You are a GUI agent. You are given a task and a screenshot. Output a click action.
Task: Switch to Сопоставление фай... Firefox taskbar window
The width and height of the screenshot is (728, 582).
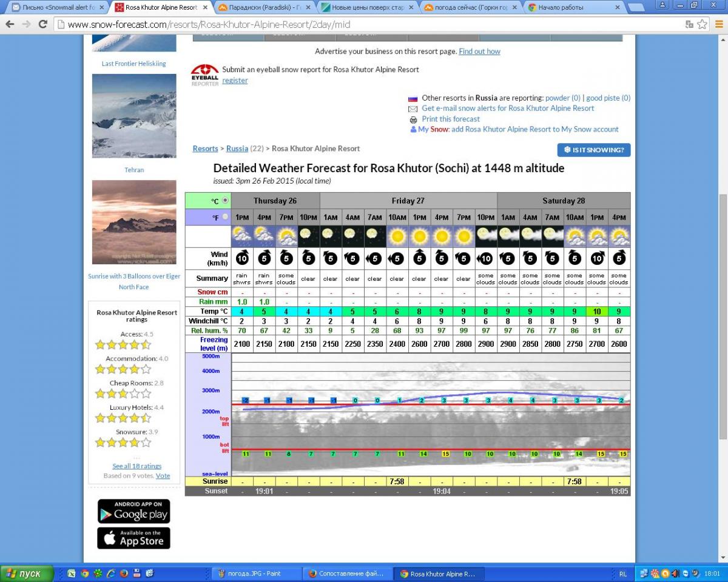(x=347, y=574)
